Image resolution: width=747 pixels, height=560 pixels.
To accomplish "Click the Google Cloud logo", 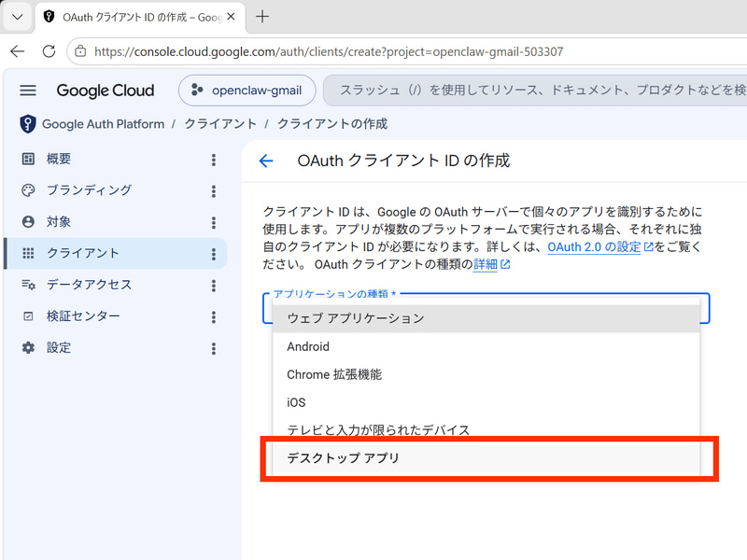I will 106,91.
